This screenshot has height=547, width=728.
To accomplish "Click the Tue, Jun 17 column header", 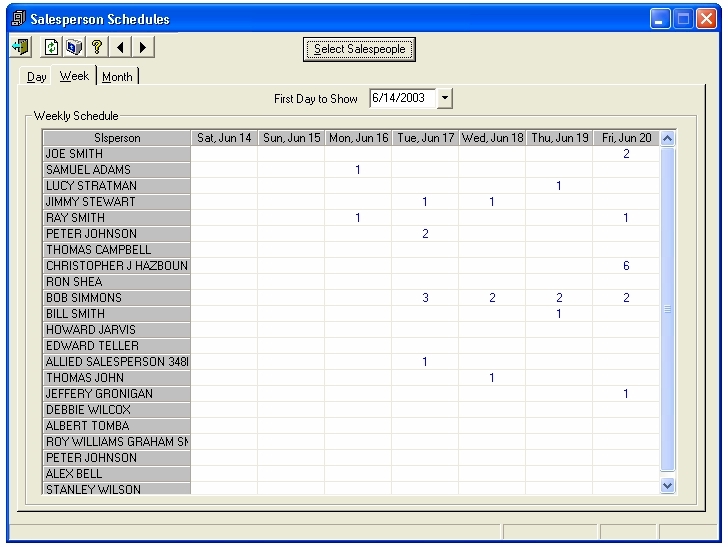I will (x=425, y=138).
